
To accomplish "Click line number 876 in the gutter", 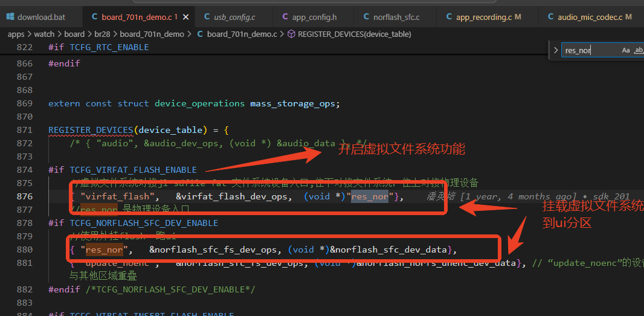I will [25, 196].
